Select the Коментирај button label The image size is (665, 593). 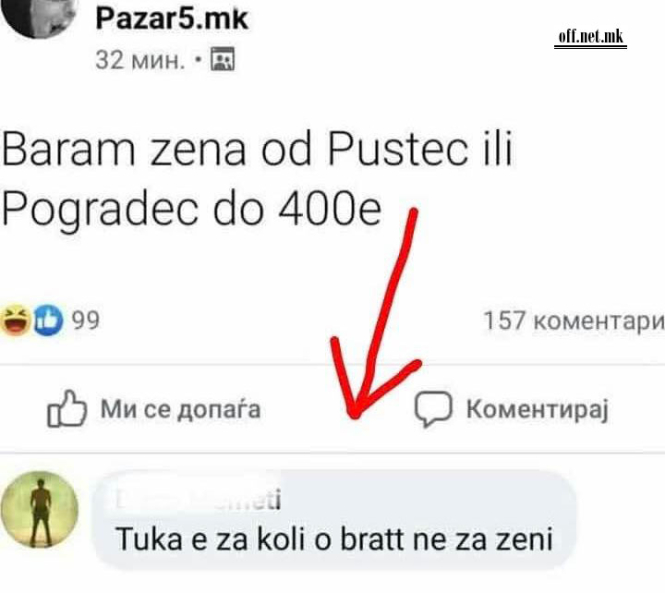537,410
